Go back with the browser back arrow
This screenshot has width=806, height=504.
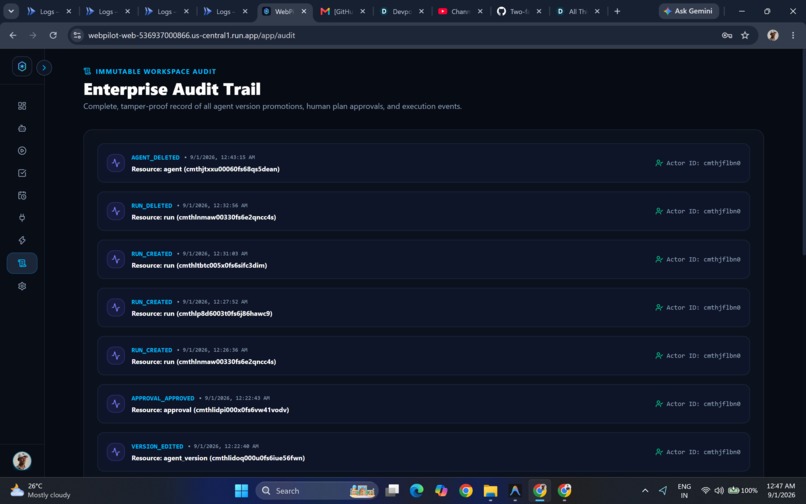[x=13, y=35]
